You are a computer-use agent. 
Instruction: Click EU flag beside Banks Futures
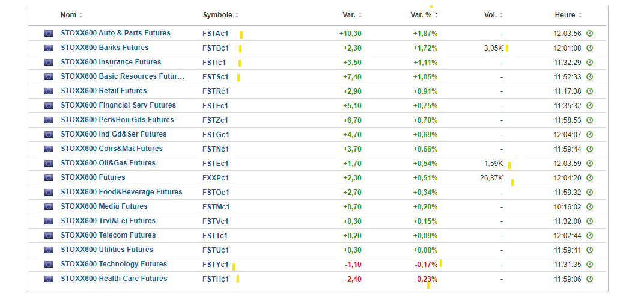49,48
